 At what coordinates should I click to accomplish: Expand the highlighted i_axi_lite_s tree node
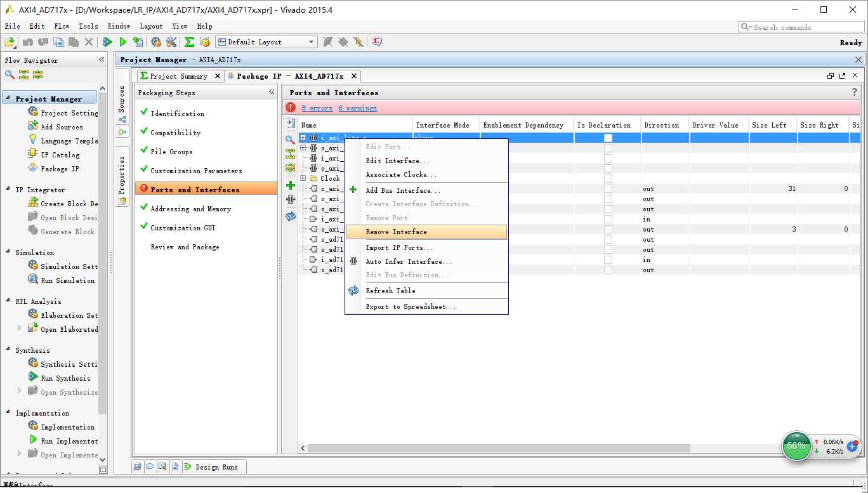click(x=303, y=138)
